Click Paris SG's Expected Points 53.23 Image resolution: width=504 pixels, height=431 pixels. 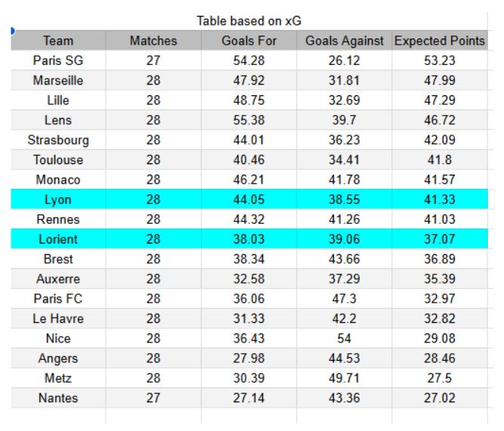(x=439, y=60)
